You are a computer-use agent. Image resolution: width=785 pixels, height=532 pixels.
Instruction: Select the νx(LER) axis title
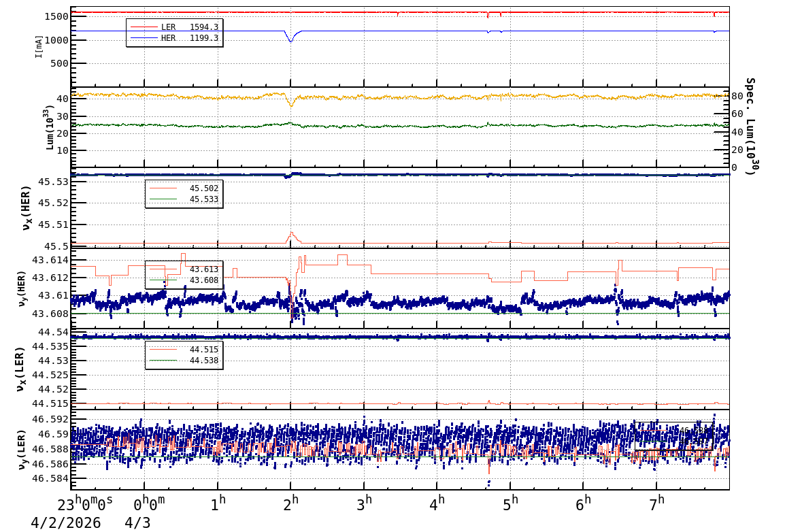click(x=21, y=369)
